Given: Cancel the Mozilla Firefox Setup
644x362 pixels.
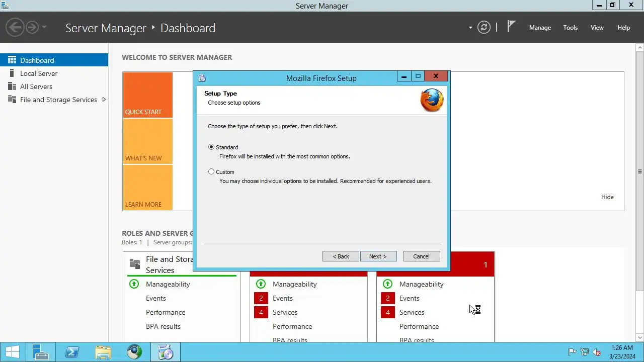Looking at the screenshot, I should click(422, 256).
